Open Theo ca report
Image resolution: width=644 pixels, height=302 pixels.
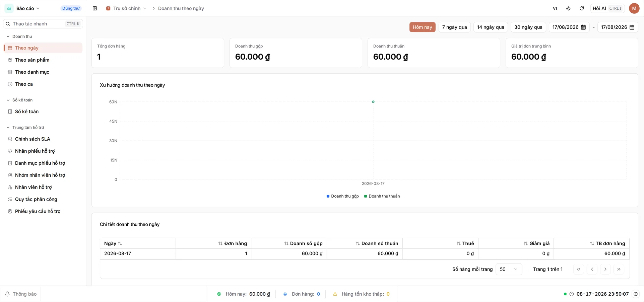(43, 84)
